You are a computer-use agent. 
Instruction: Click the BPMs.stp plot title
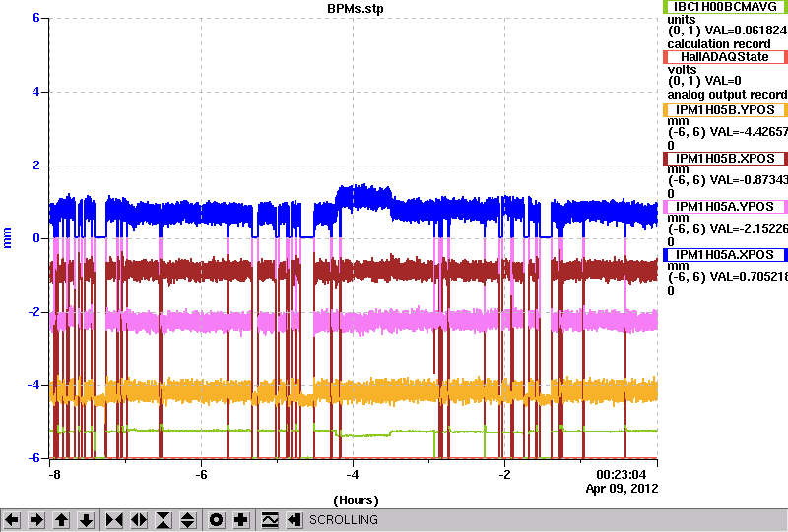[355, 9]
